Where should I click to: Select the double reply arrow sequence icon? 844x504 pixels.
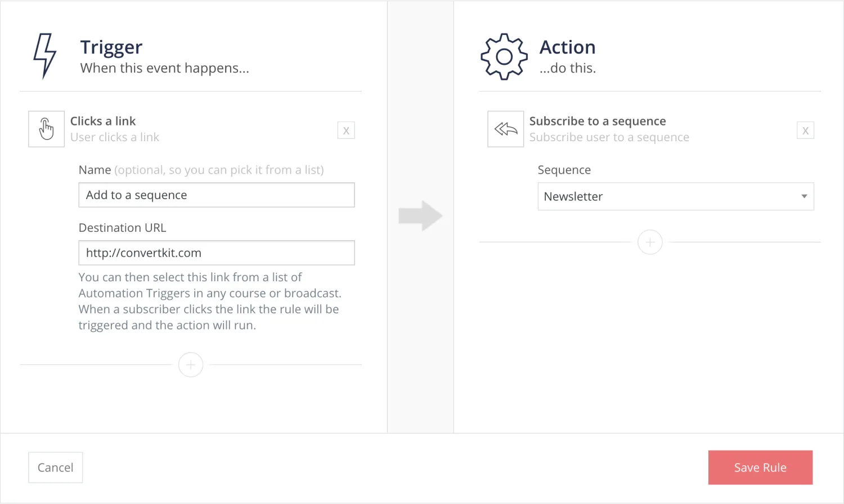point(505,129)
